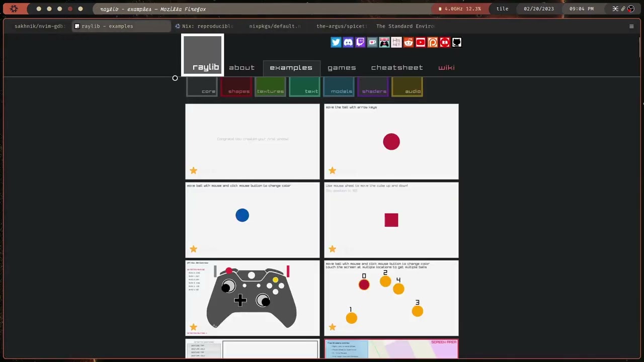This screenshot has height=362, width=644.
Task: Toggle the shapes category filter
Action: [x=236, y=86]
